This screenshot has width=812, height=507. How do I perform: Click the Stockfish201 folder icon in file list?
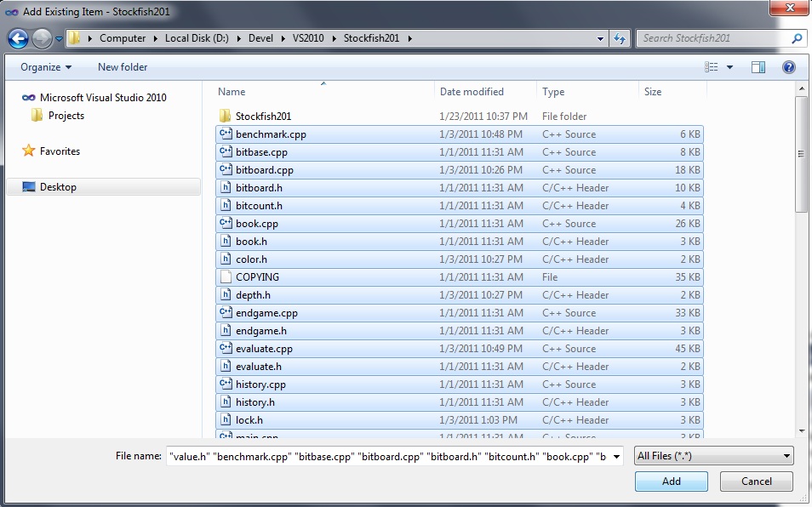(x=226, y=116)
